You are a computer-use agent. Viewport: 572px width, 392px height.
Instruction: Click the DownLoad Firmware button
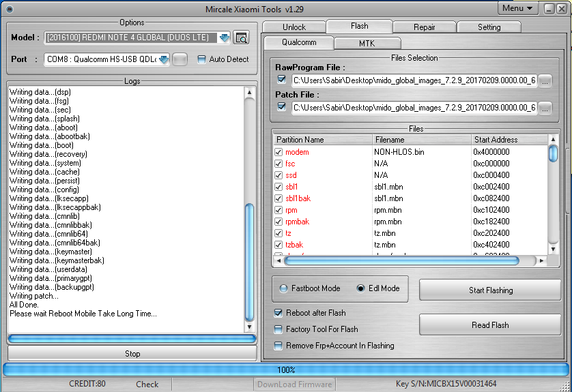coord(294,384)
